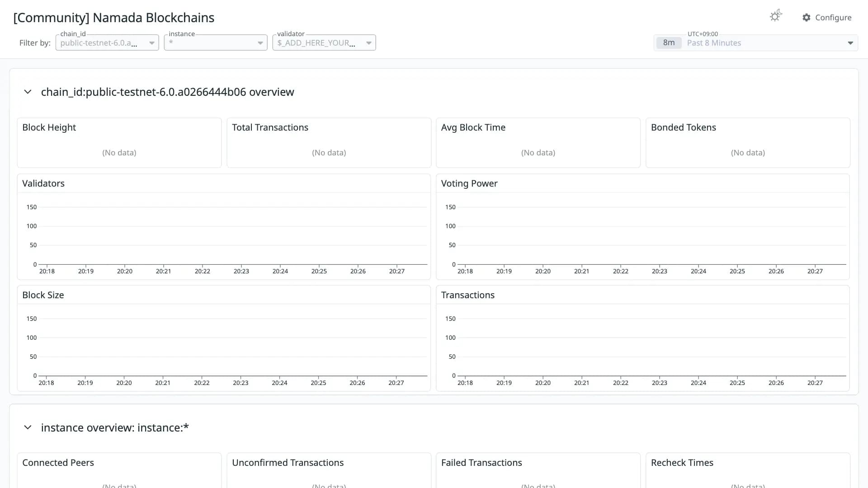
Task: Click the Transactions chart title
Action: tap(468, 296)
